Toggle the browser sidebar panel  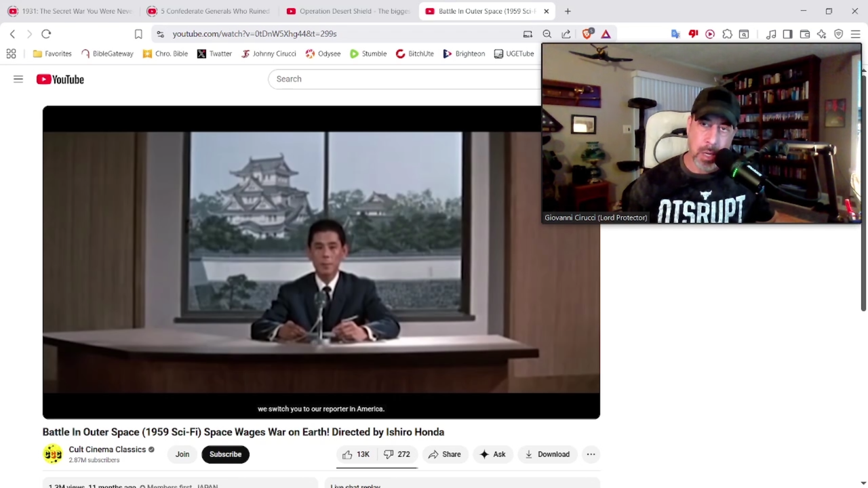point(787,34)
